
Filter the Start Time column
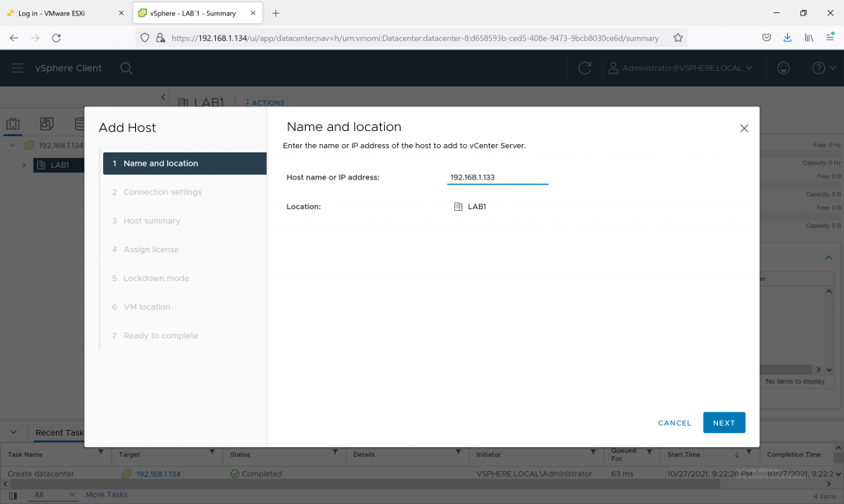[x=748, y=452]
